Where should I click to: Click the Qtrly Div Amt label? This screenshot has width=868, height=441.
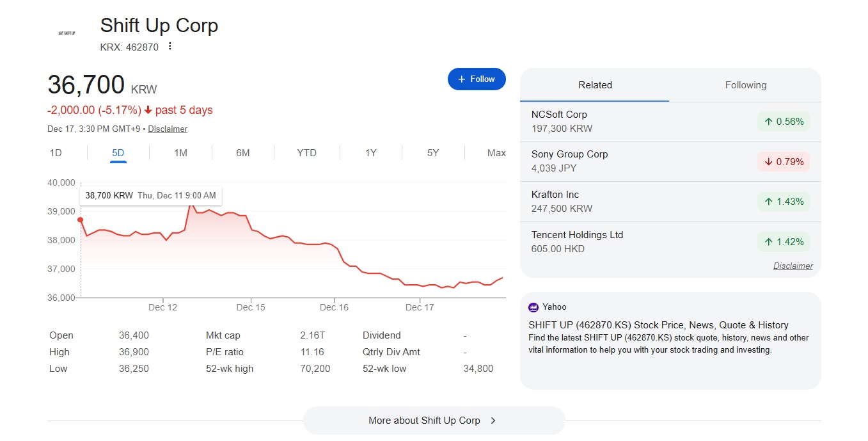click(391, 352)
